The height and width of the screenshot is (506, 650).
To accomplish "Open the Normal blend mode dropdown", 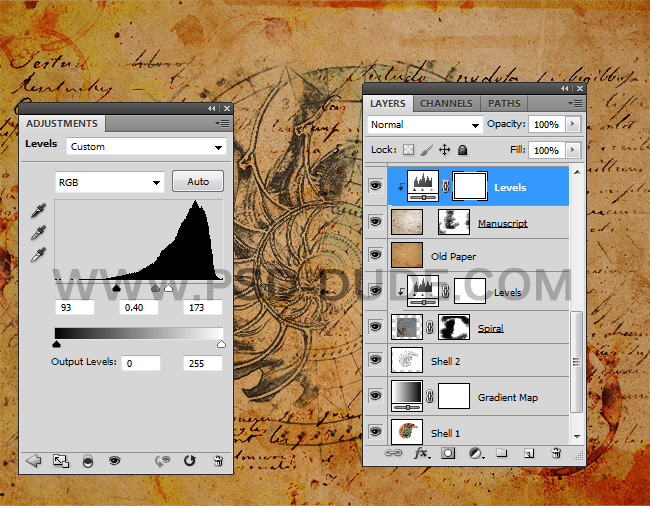I will tap(425, 124).
